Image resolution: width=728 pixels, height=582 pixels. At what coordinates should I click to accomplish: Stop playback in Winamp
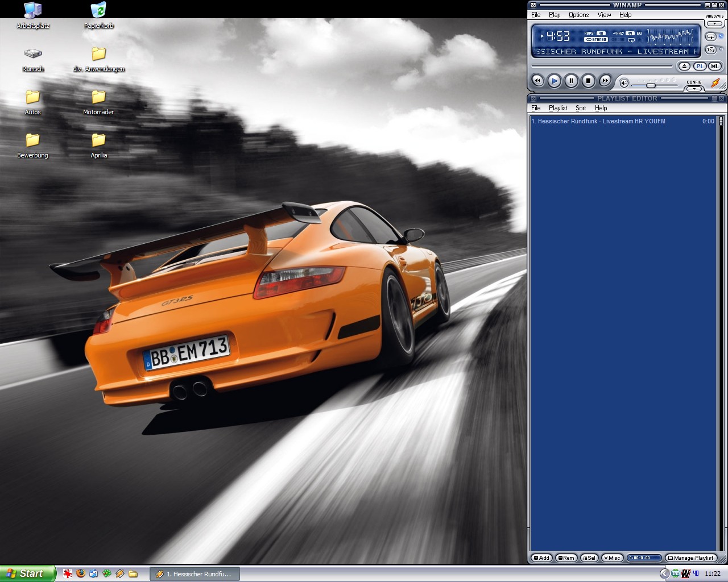589,81
